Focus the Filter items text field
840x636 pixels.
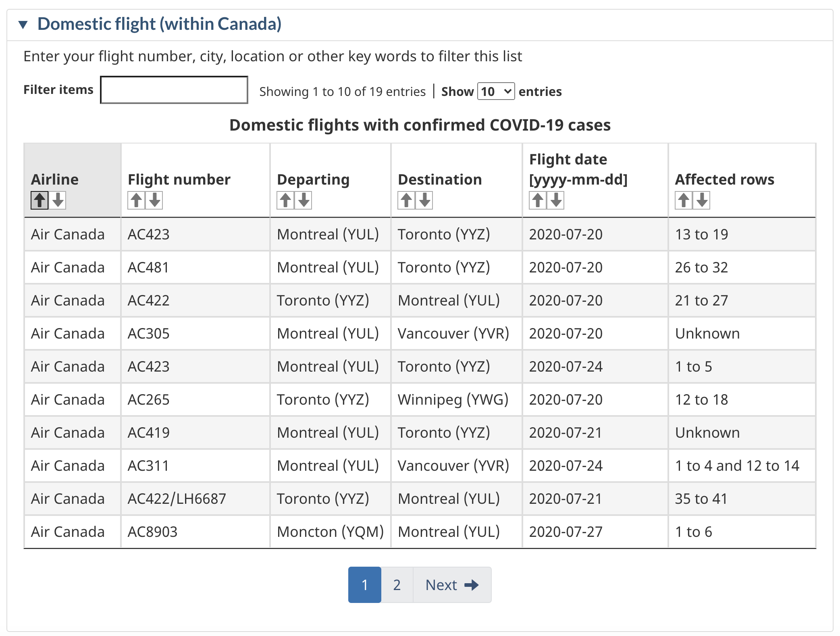point(174,90)
